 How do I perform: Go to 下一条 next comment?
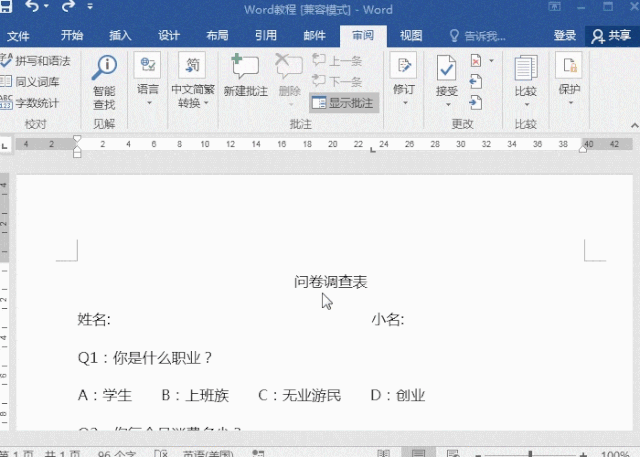tap(337, 81)
